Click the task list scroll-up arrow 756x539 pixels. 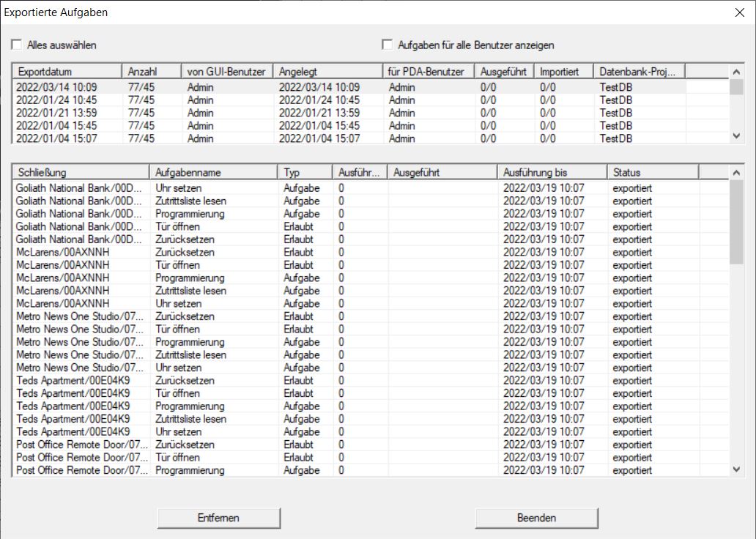click(737, 172)
